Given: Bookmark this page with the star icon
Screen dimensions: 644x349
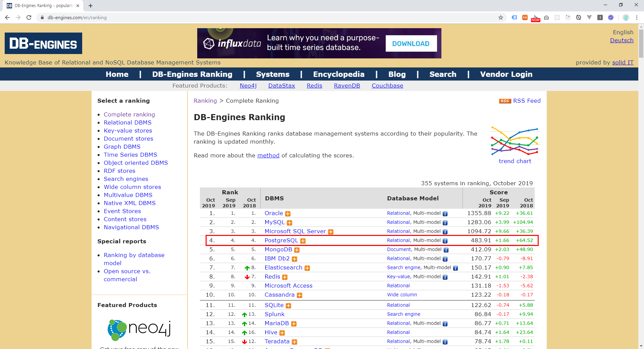Looking at the screenshot, I should pyautogui.click(x=501, y=17).
